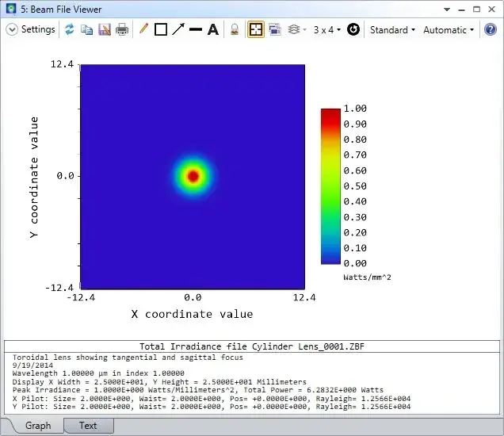Open the 3 x 4 grid dropdown
Image resolution: width=504 pixels, height=436 pixels.
coord(327,30)
